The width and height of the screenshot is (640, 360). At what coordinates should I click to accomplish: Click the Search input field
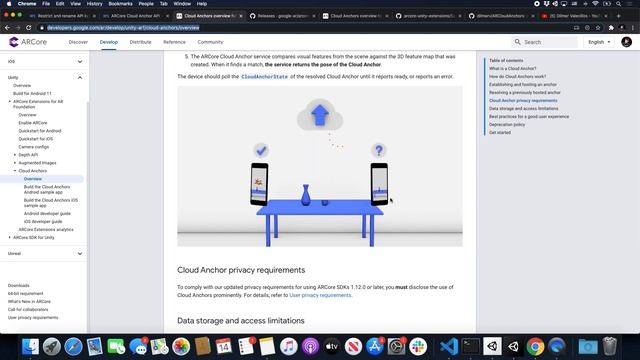pyautogui.click(x=545, y=42)
